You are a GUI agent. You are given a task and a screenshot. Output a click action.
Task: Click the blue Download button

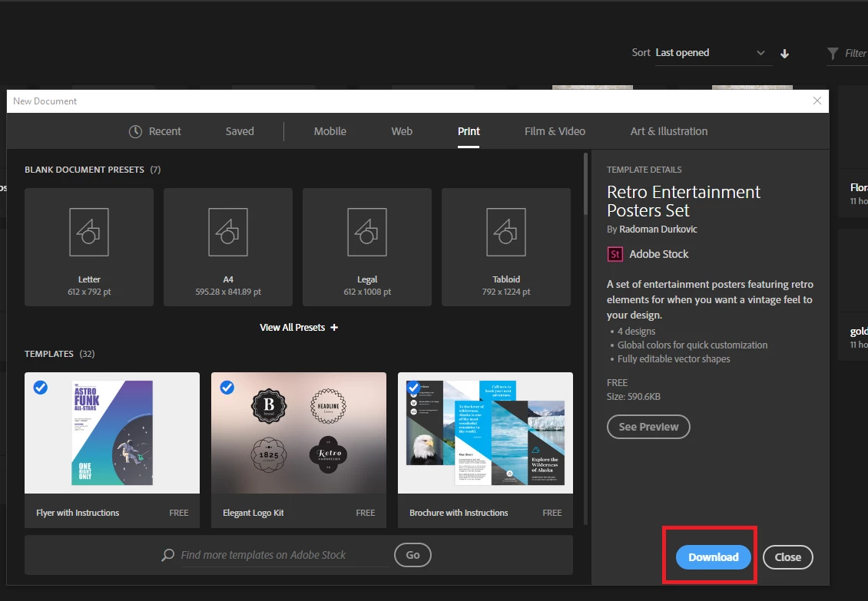(713, 557)
